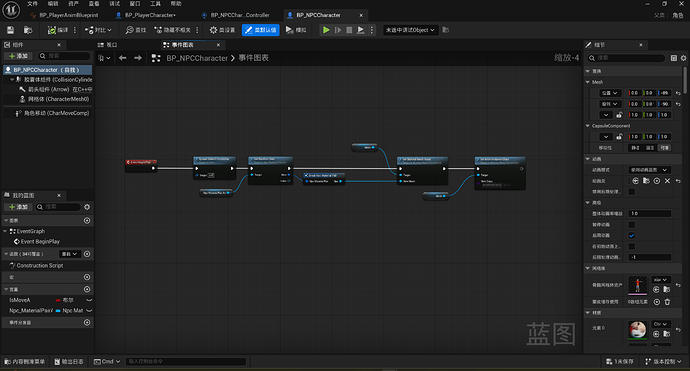Click the graph navigate forward arrow
Screen dimensions: 690x371
pos(138,58)
